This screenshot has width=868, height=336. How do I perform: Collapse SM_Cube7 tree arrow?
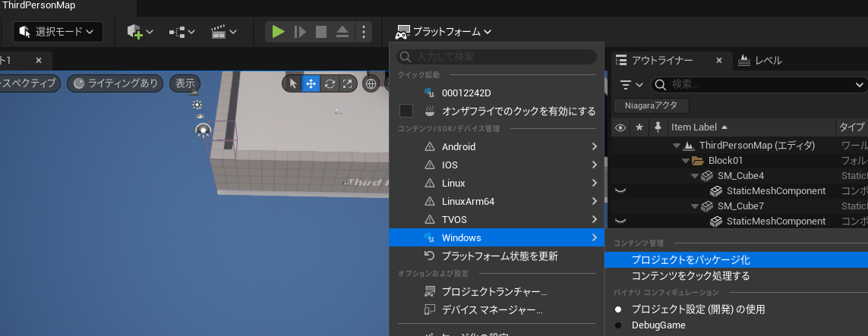[696, 206]
